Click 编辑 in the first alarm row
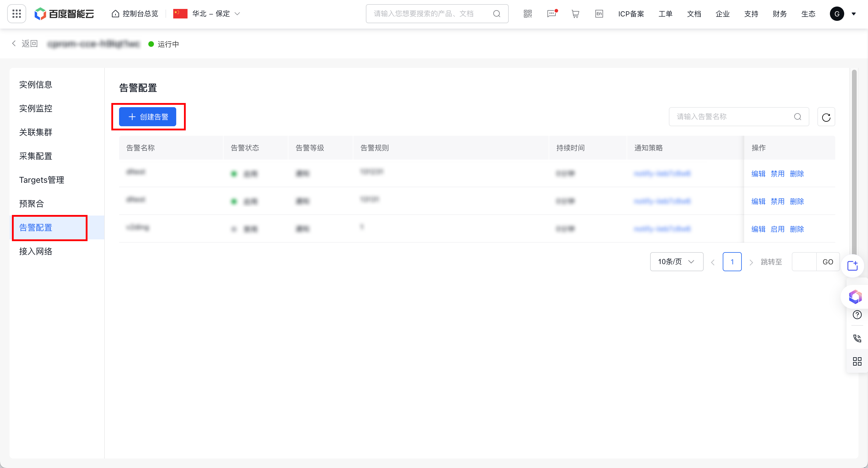This screenshot has height=468, width=868. tap(758, 174)
